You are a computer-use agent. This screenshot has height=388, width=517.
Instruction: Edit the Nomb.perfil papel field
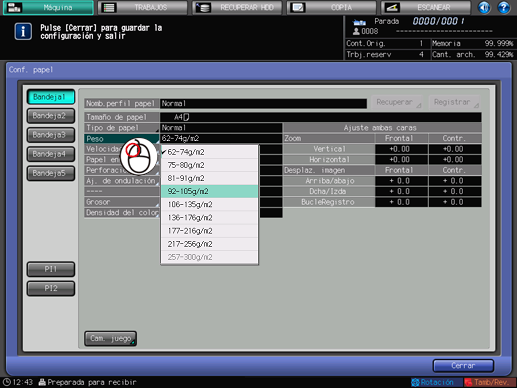tap(264, 104)
